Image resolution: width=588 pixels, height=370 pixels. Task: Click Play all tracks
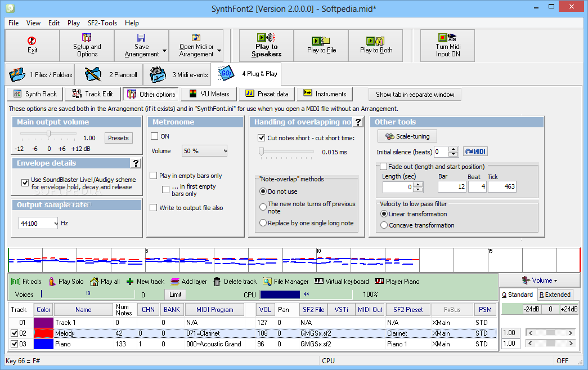tap(105, 282)
